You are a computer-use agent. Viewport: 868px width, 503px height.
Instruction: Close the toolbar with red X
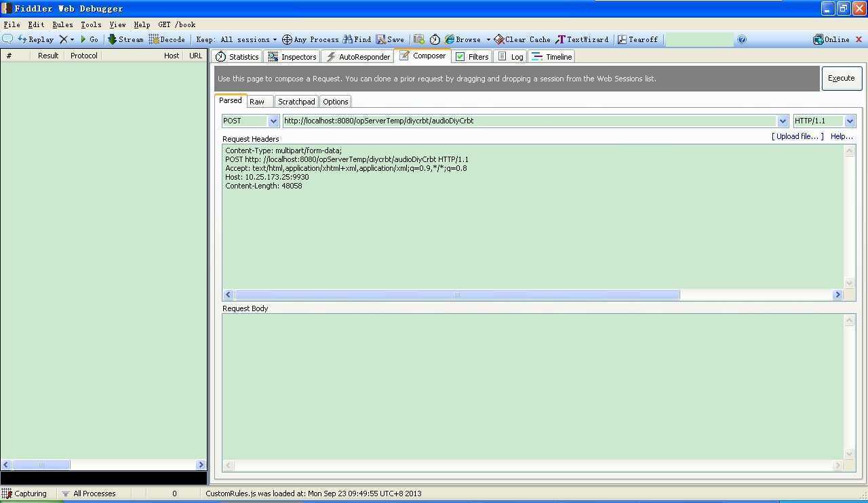(x=859, y=39)
